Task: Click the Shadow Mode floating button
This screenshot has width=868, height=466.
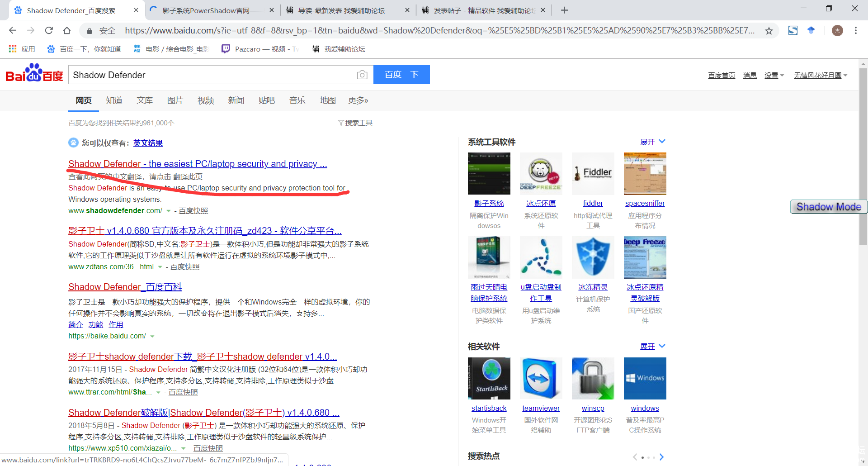Action: tap(828, 207)
